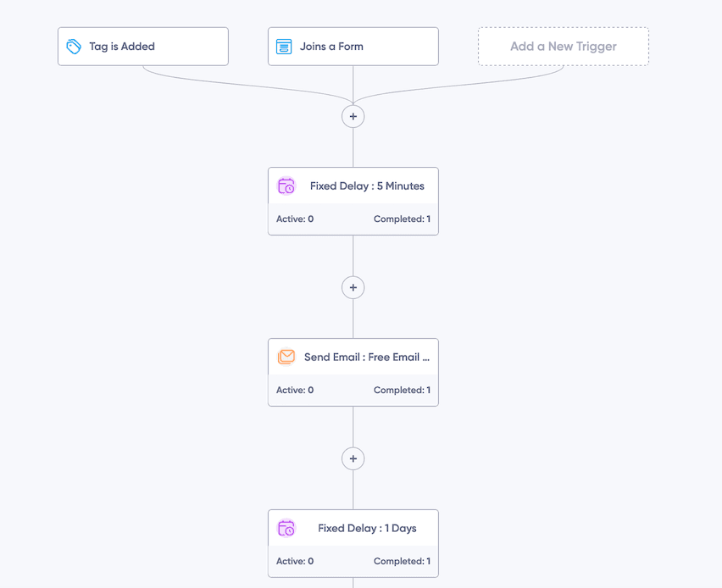This screenshot has width=722, height=588.
Task: Click "Add a New Trigger"
Action: (x=563, y=46)
